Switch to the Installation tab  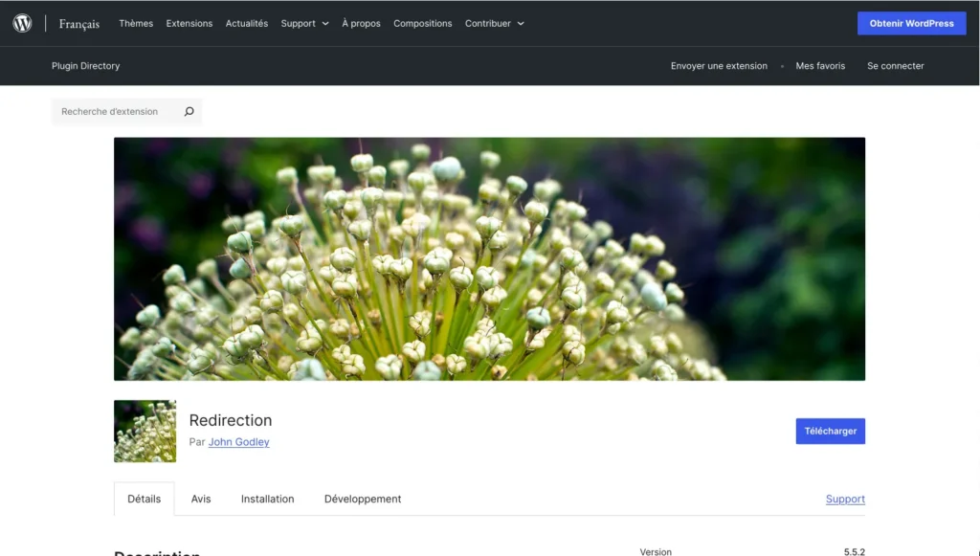pos(267,499)
